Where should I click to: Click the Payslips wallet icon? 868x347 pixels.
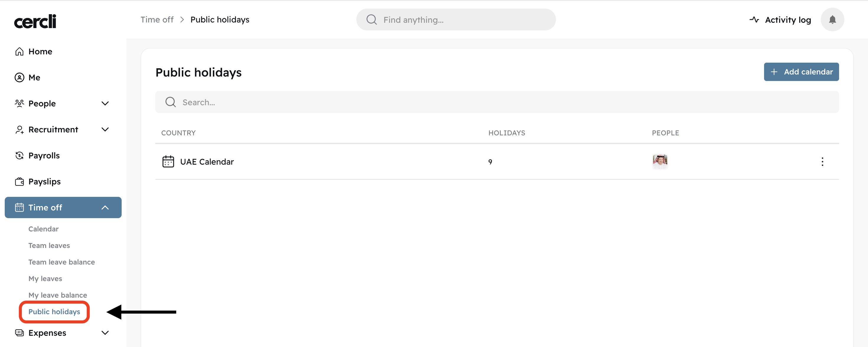click(x=19, y=182)
